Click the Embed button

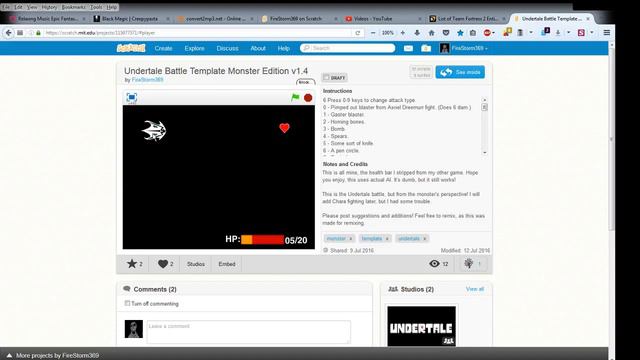pos(227,264)
